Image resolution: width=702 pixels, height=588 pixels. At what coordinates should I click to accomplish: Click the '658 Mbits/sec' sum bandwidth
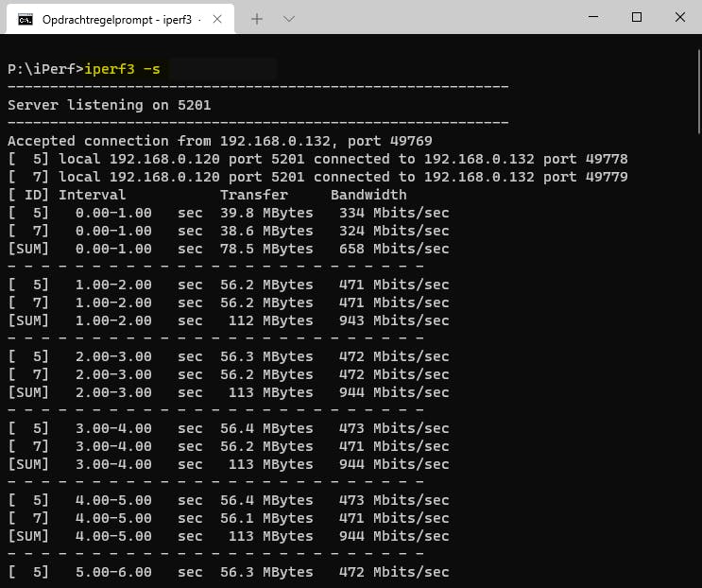pos(394,249)
